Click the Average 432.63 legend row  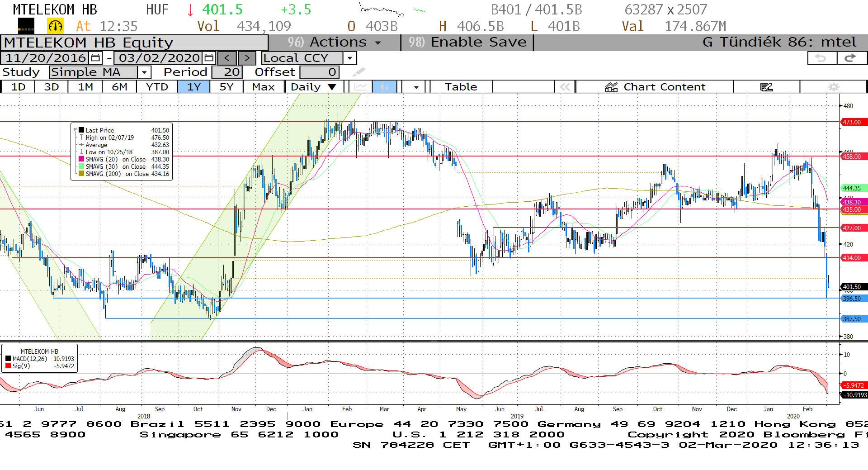click(x=124, y=145)
